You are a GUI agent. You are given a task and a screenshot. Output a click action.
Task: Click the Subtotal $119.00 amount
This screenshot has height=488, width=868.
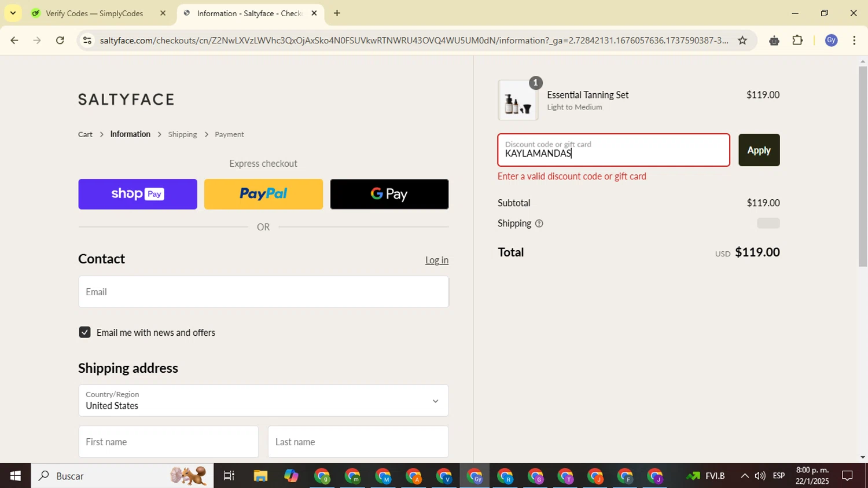[x=763, y=203]
